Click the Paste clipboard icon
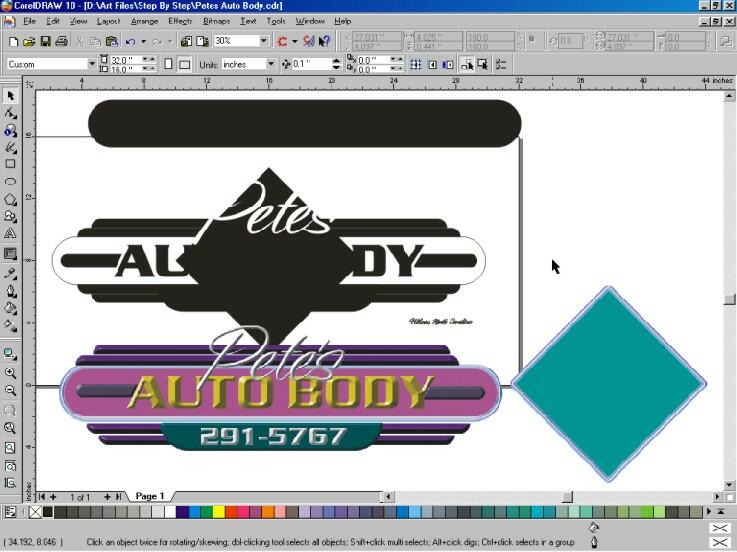This screenshot has width=737, height=552. [x=112, y=41]
